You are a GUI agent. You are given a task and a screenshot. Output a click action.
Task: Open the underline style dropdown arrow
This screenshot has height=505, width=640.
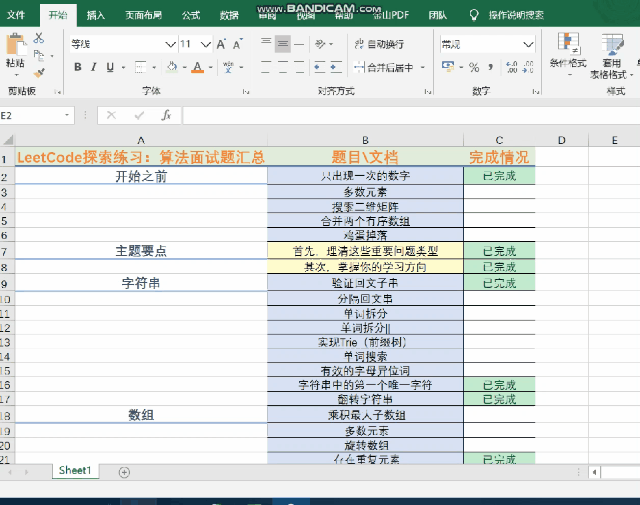coord(123,67)
